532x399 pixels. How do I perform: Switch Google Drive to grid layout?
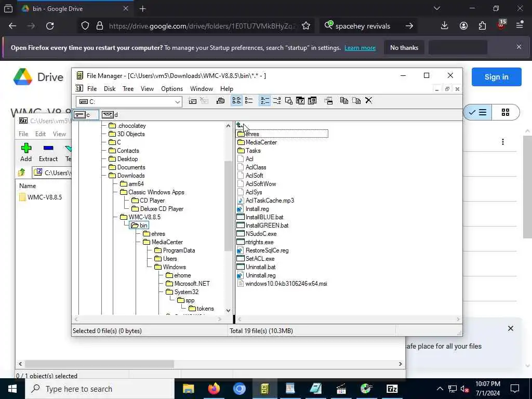[506, 112]
